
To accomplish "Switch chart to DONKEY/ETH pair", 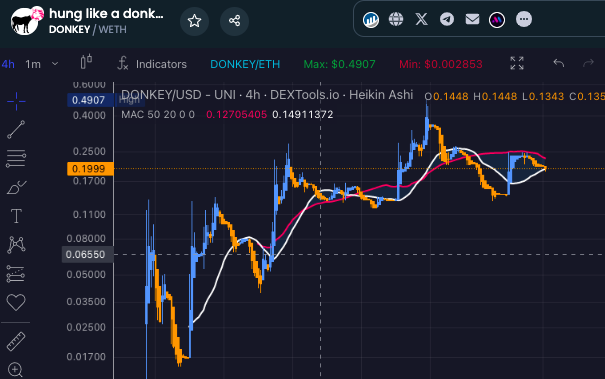I will (245, 64).
